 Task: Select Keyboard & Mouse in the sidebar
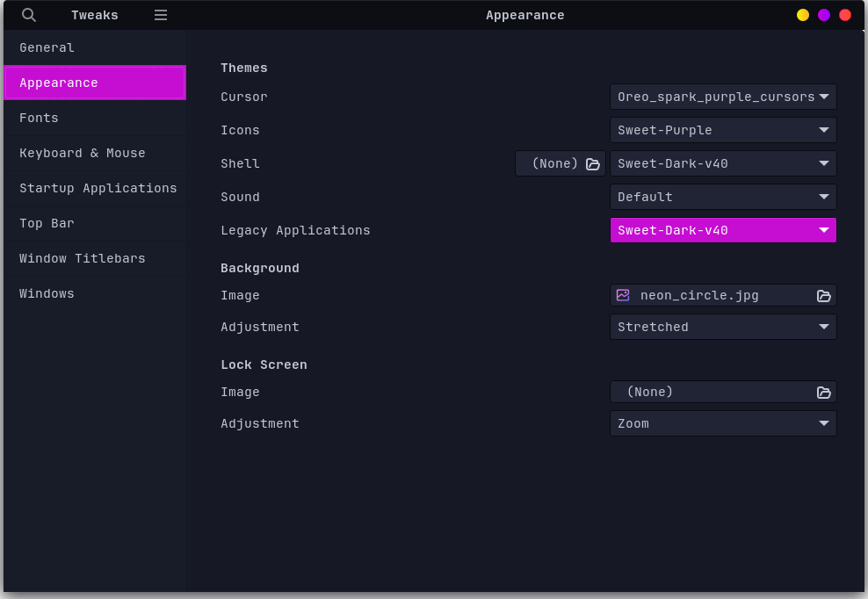click(x=82, y=153)
